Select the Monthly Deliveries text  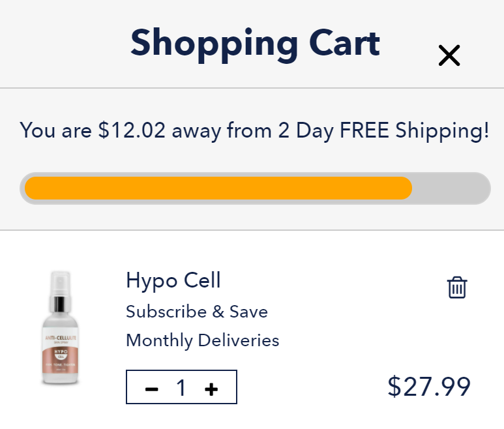point(202,340)
